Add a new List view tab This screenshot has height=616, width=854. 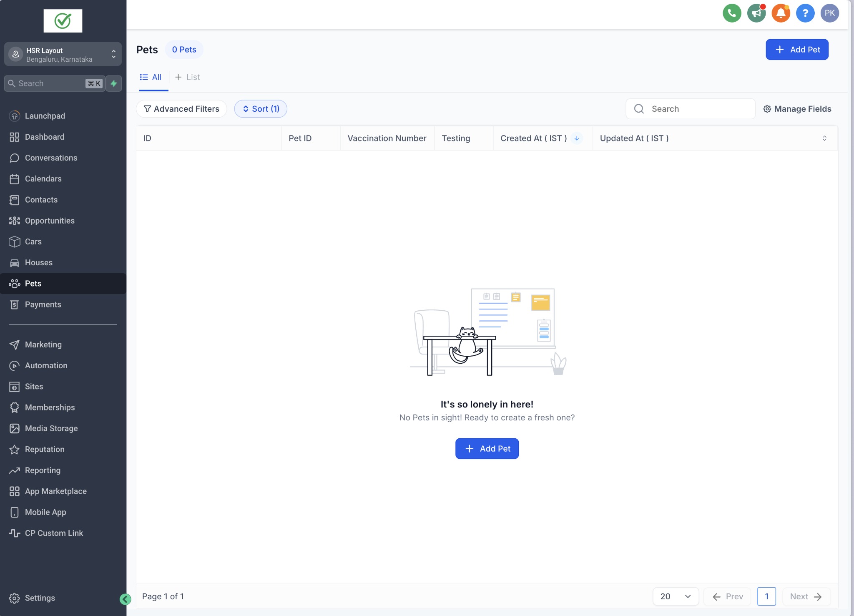pyautogui.click(x=188, y=77)
